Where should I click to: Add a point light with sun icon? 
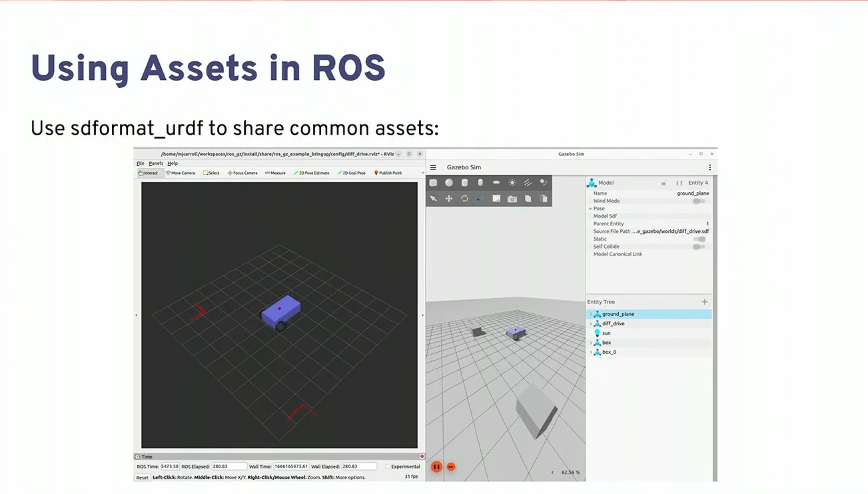coord(512,183)
